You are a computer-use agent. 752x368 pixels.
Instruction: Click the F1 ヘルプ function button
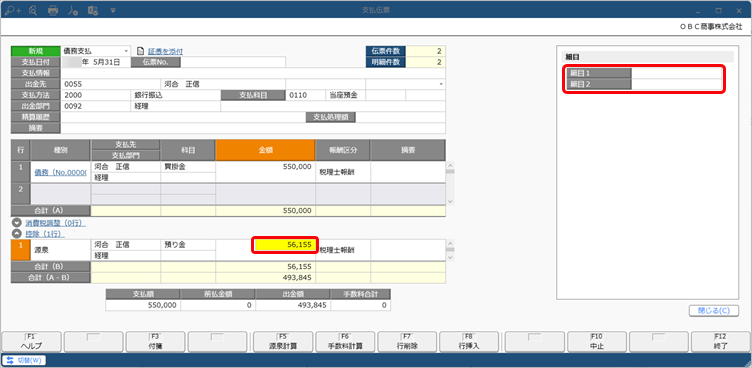pyautogui.click(x=31, y=342)
